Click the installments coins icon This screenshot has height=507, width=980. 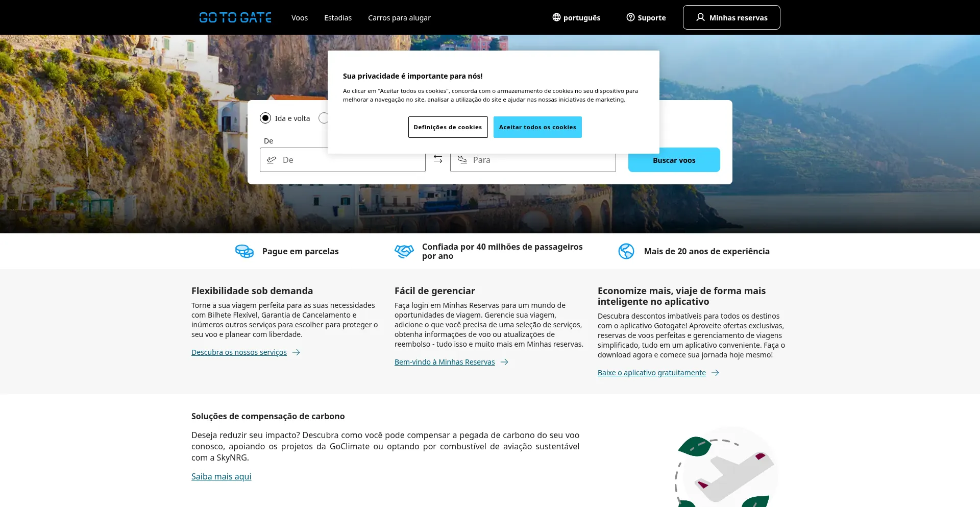pos(244,251)
